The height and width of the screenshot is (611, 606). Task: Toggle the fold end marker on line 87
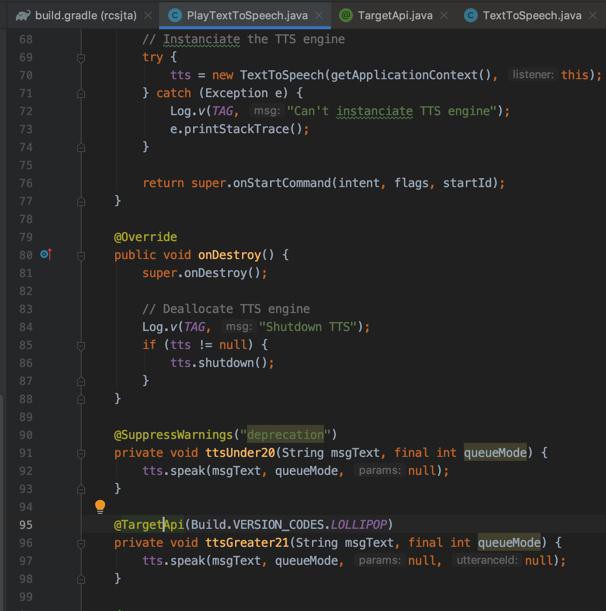coord(81,381)
